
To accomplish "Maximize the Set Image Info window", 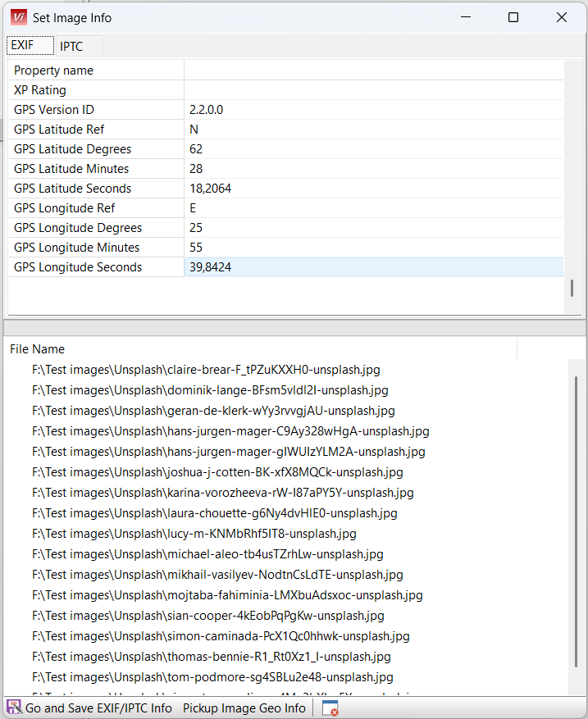I will click(513, 17).
